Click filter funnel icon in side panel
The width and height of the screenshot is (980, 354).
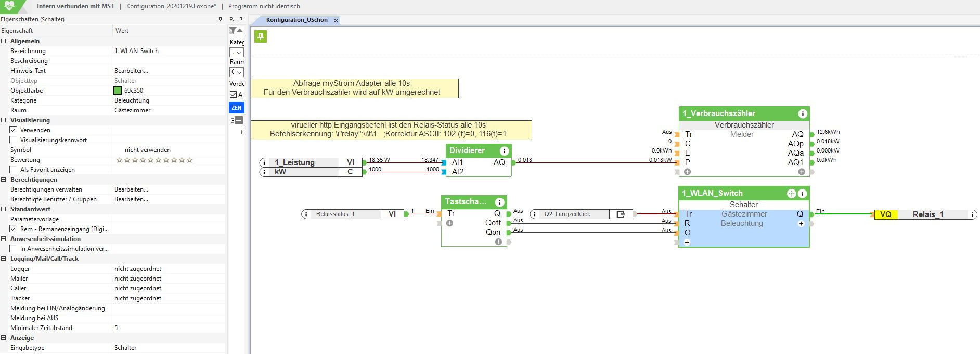pyautogui.click(x=233, y=30)
